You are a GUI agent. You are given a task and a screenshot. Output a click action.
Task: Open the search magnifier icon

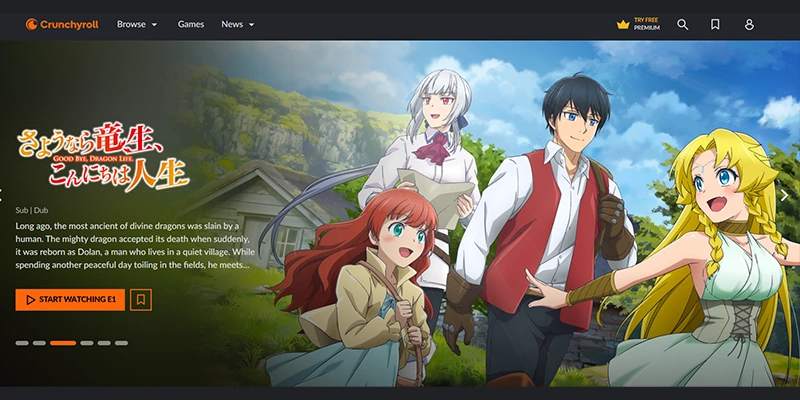682,24
